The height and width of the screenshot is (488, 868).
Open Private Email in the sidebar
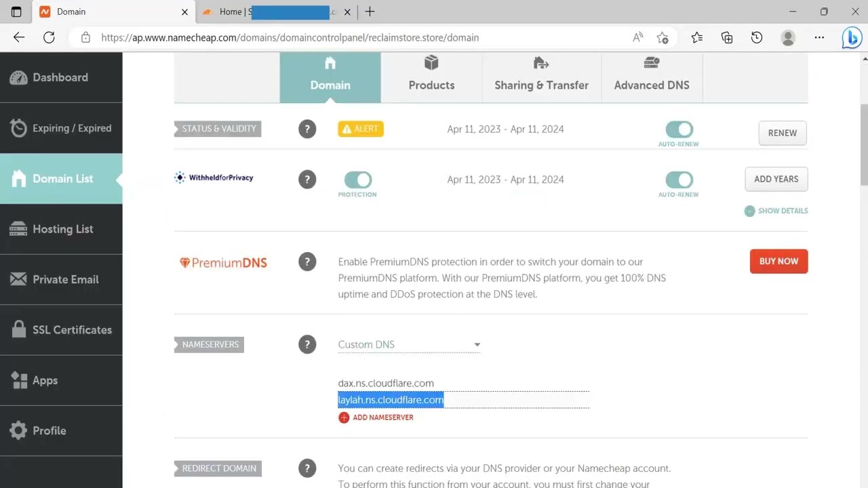click(61, 279)
